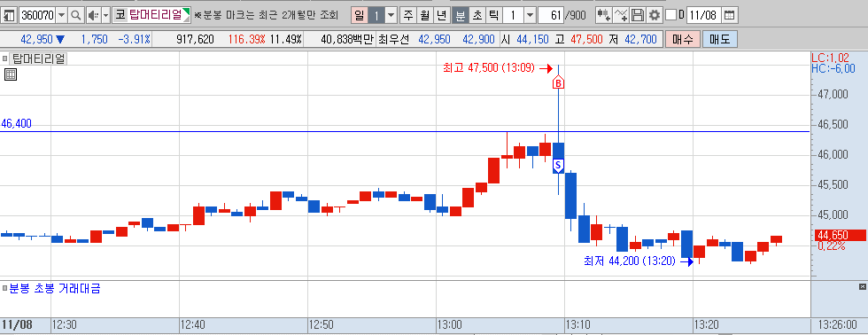Screen dimensions: 868x335
Task: Open the calendar date picker icon
Action: (x=730, y=15)
